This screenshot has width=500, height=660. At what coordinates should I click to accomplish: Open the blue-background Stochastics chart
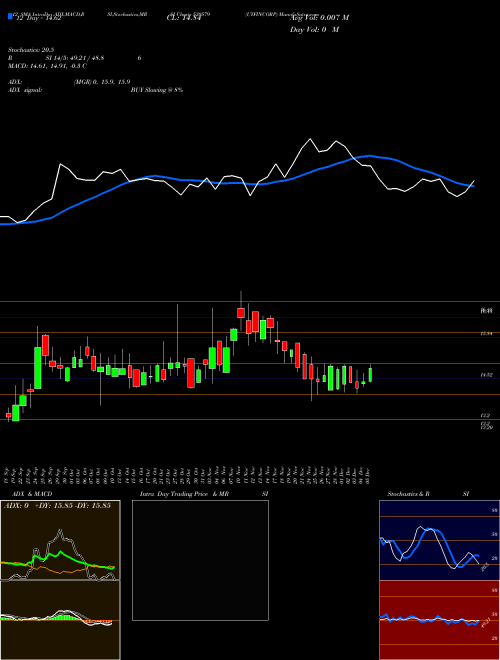pos(439,540)
